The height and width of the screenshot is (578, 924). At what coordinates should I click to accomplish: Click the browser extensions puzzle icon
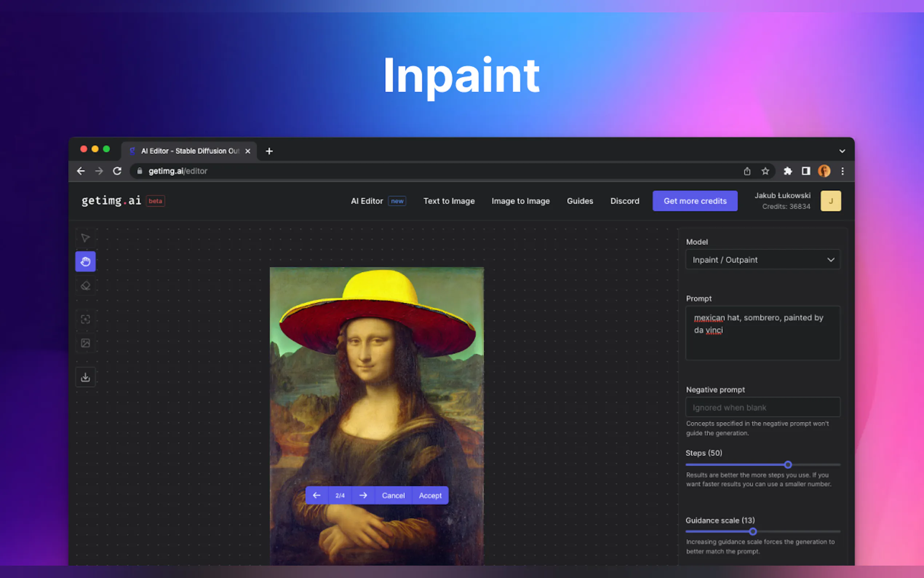click(x=787, y=171)
